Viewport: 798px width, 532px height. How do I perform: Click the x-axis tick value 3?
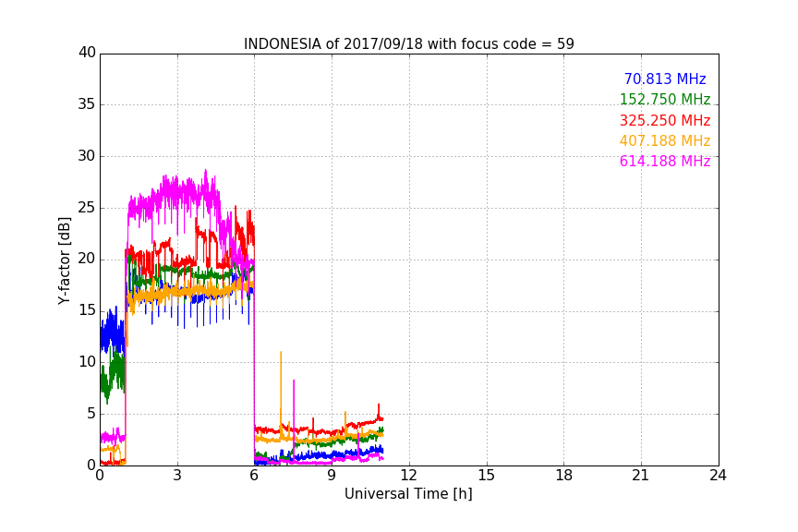177,476
